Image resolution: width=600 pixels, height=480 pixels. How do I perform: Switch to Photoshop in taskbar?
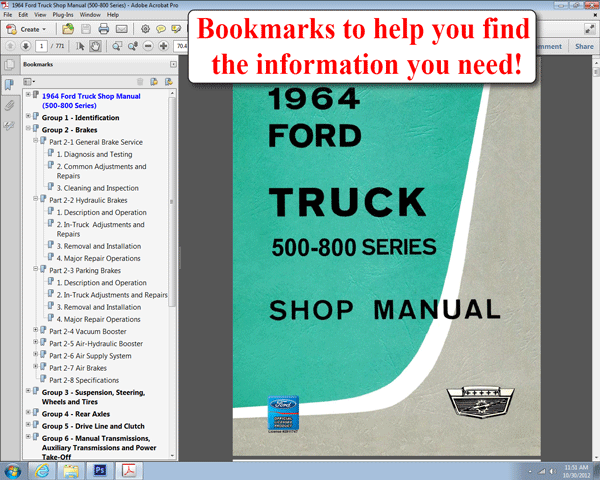click(100, 471)
